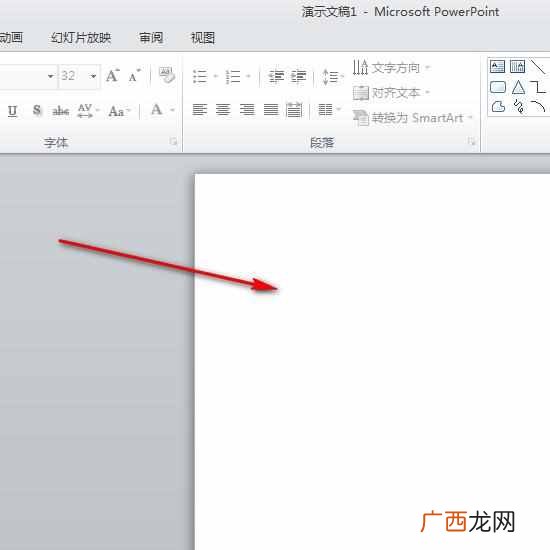Click the Decrease Font Size icon
Viewport: 550px width, 550px height.
point(134,76)
